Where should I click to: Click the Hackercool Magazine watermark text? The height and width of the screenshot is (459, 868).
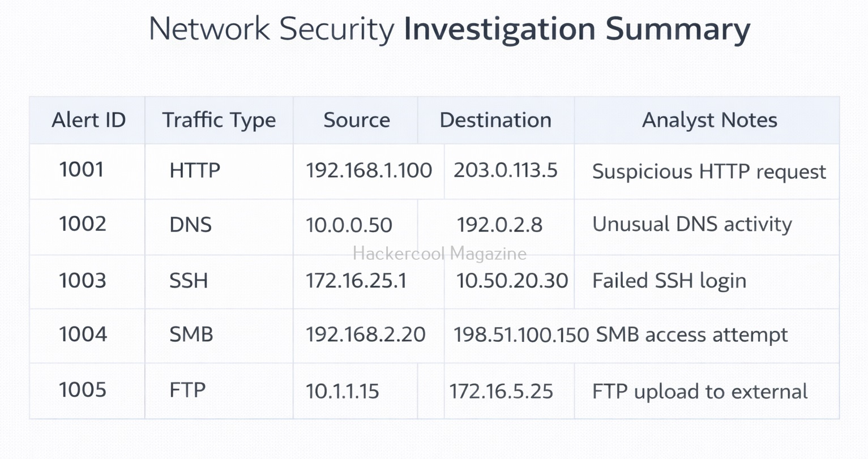[x=439, y=253]
